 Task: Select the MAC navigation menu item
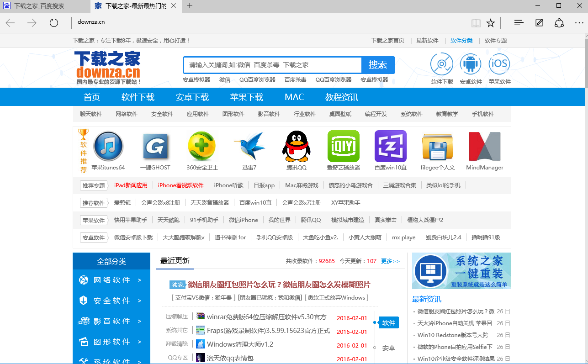pos(294,97)
